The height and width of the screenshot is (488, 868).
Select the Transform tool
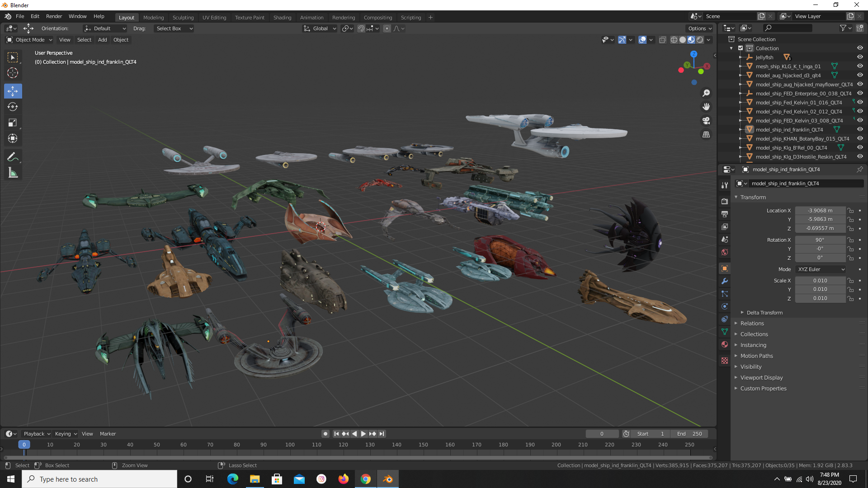pyautogui.click(x=13, y=138)
